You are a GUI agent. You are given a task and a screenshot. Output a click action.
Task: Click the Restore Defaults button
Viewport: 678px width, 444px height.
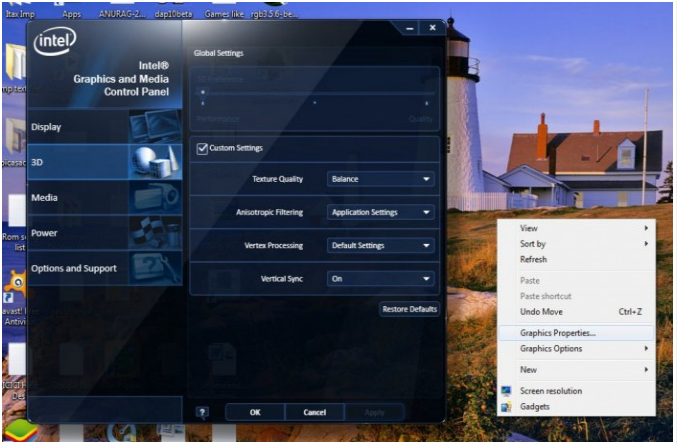[409, 309]
